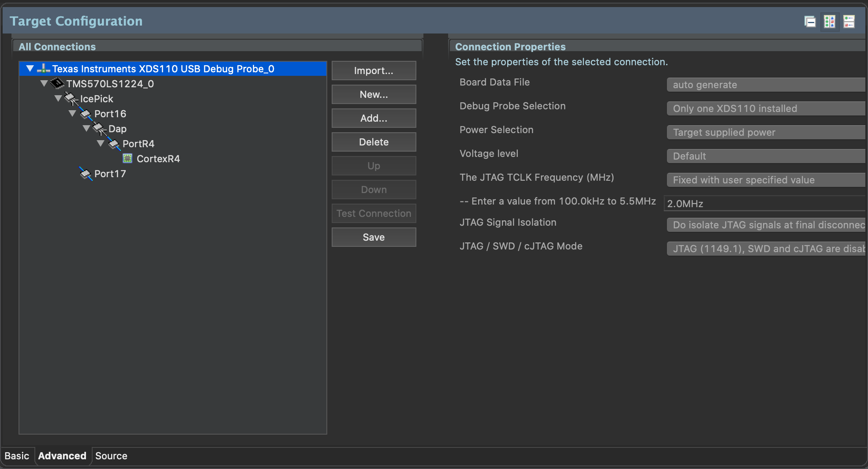Select the PortR4 tree item
This screenshot has height=469, width=868.
click(138, 144)
